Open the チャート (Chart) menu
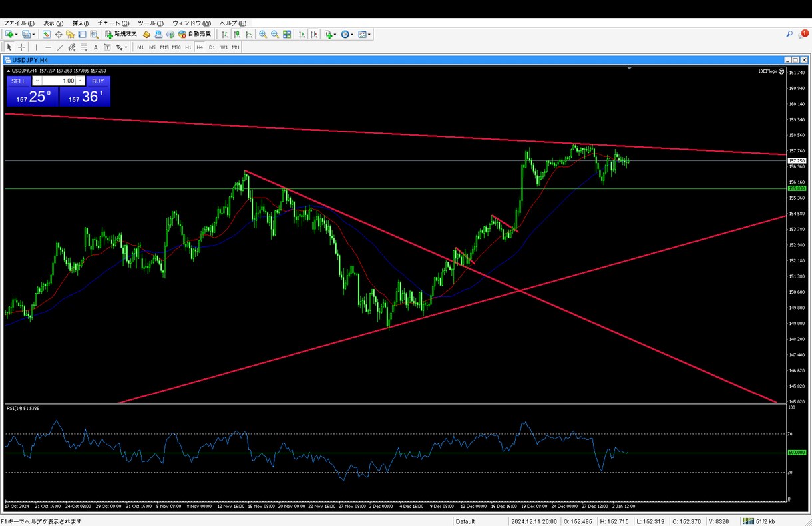This screenshot has width=812, height=526. click(113, 23)
